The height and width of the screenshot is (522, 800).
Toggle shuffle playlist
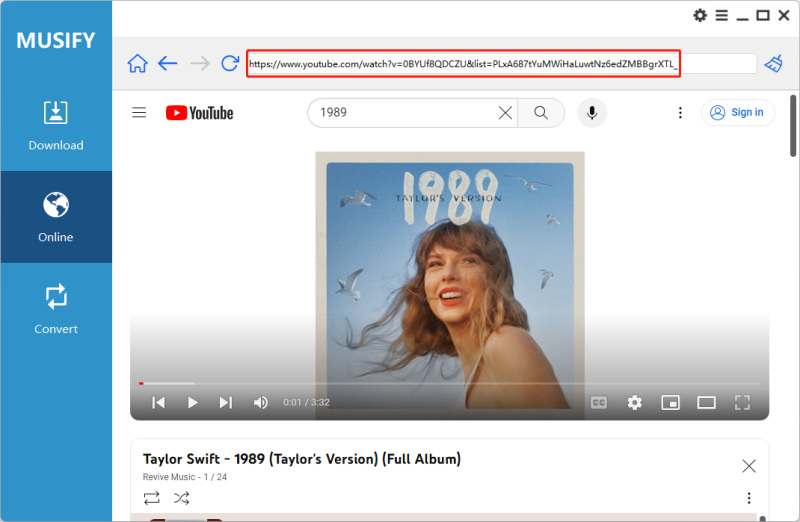[x=181, y=498]
